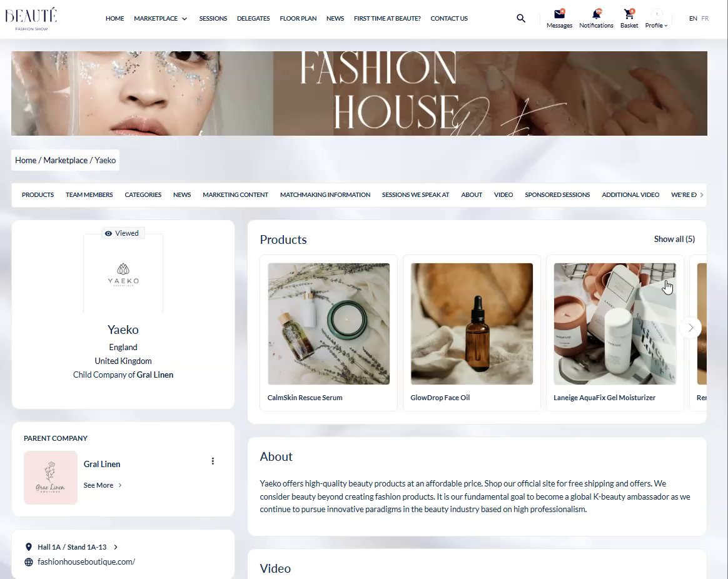Open the Sessions menu item

213,19
